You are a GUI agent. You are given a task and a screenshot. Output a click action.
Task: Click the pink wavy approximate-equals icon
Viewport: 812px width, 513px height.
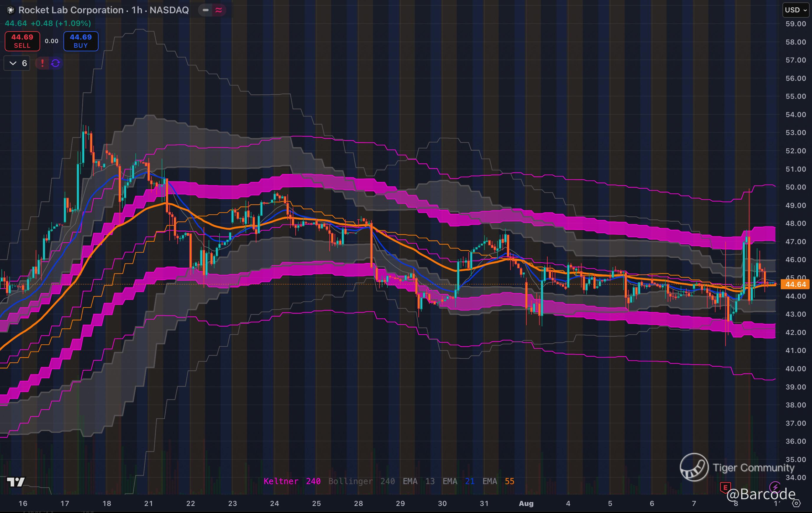(x=219, y=10)
